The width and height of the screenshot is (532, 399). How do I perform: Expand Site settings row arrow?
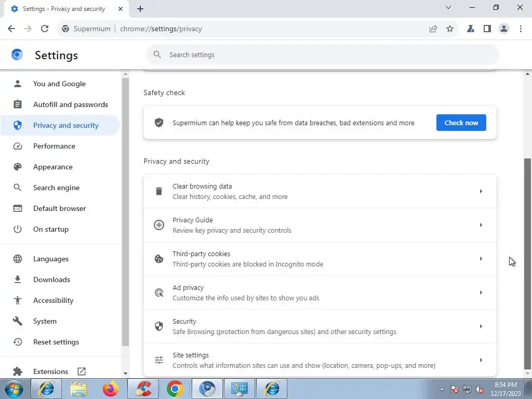481,360
